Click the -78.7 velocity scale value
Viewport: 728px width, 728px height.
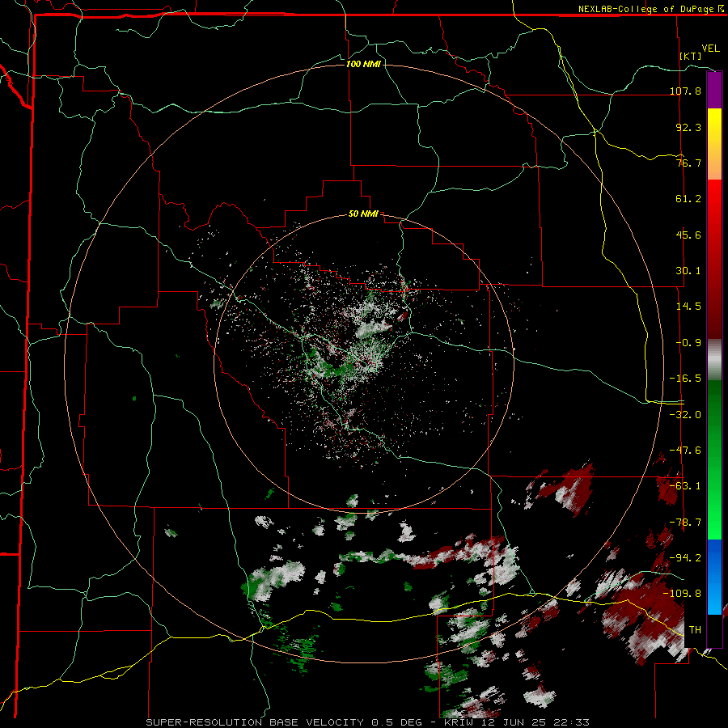[x=686, y=523]
